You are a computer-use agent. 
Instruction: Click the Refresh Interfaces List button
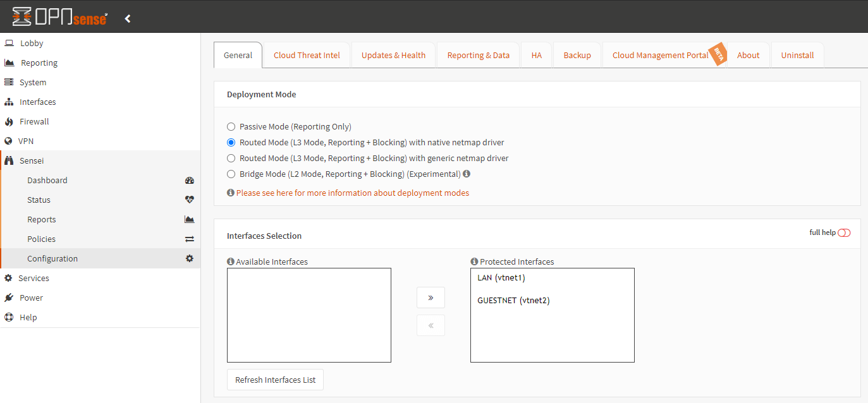pyautogui.click(x=275, y=380)
